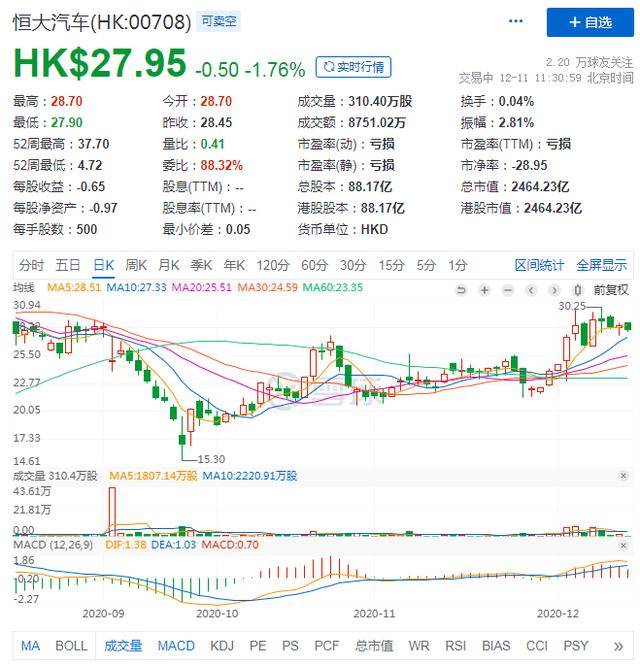
Task: Click the 委比 value 88.32%
Action: coord(222,165)
